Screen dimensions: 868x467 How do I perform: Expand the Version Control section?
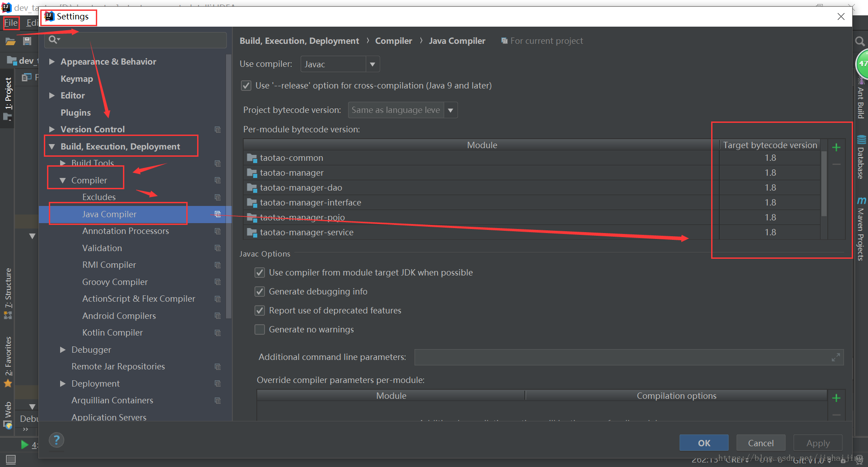click(52, 130)
